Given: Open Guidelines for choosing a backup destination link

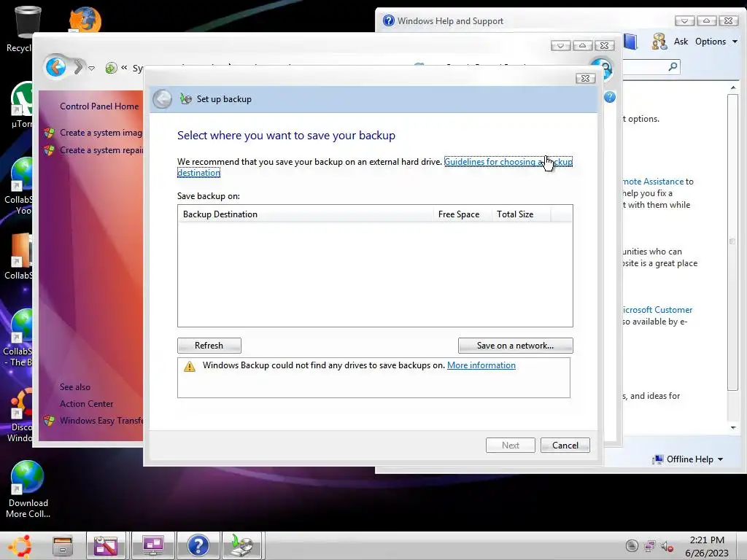Looking at the screenshot, I should point(508,162).
